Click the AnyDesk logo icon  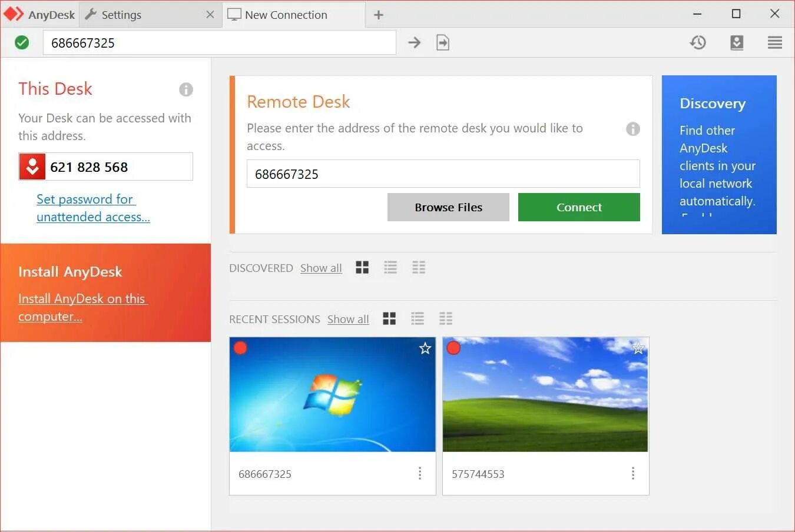(x=14, y=14)
